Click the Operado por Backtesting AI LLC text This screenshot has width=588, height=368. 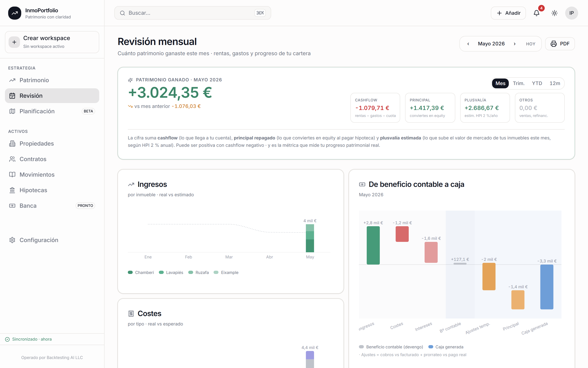pyautogui.click(x=52, y=358)
